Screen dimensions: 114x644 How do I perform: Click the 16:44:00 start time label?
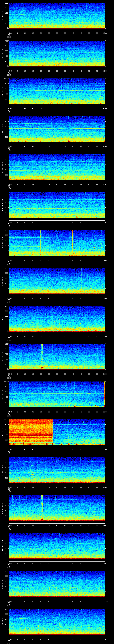pyautogui.click(x=9, y=33)
